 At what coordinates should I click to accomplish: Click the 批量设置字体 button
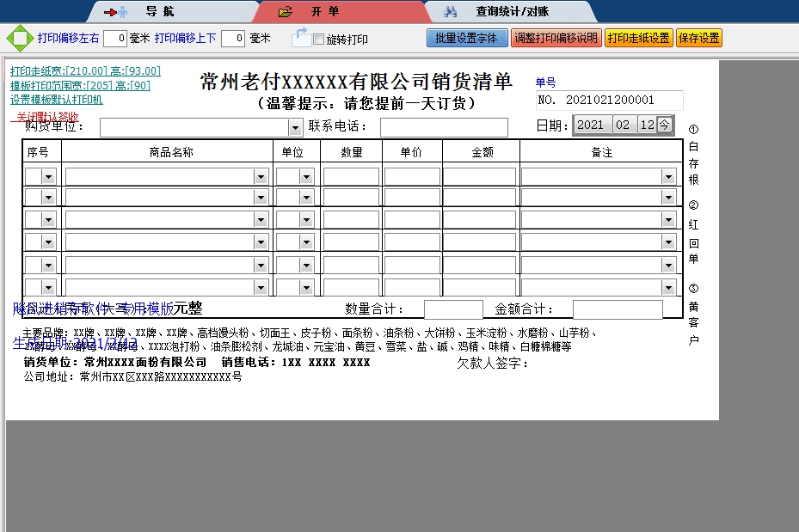pyautogui.click(x=466, y=39)
